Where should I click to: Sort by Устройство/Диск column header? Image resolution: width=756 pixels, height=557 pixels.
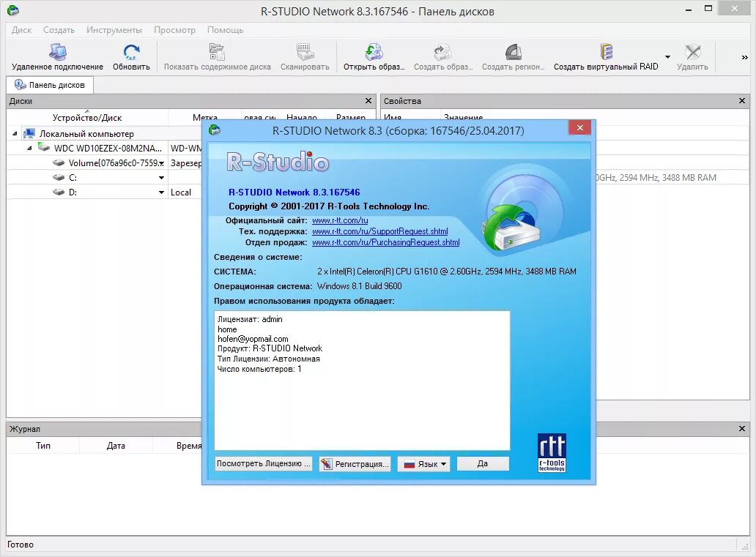[87, 118]
